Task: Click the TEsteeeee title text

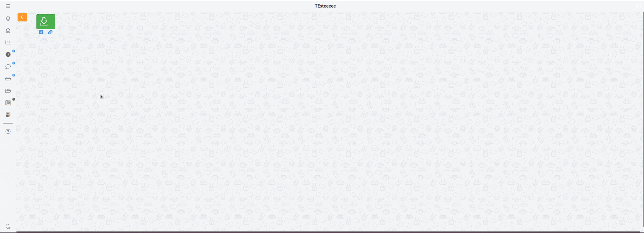Action: point(325,6)
